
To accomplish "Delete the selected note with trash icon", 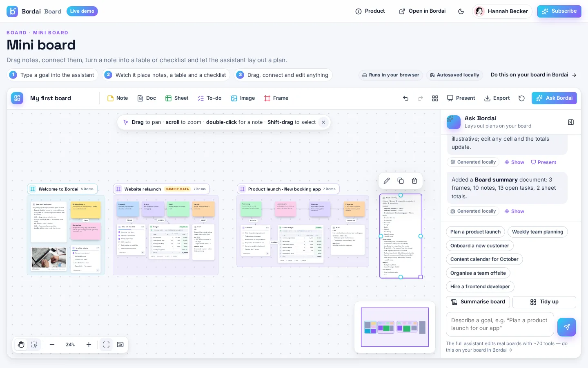I will coord(414,181).
